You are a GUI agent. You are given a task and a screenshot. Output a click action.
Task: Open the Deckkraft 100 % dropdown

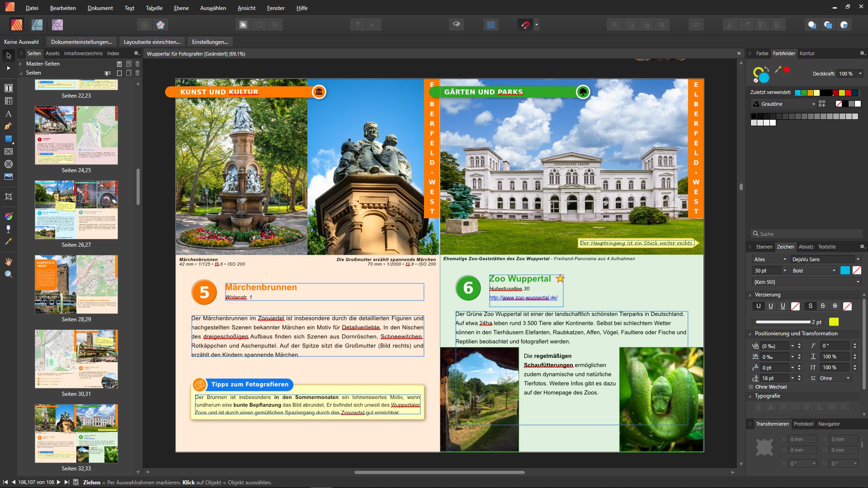[860, 74]
